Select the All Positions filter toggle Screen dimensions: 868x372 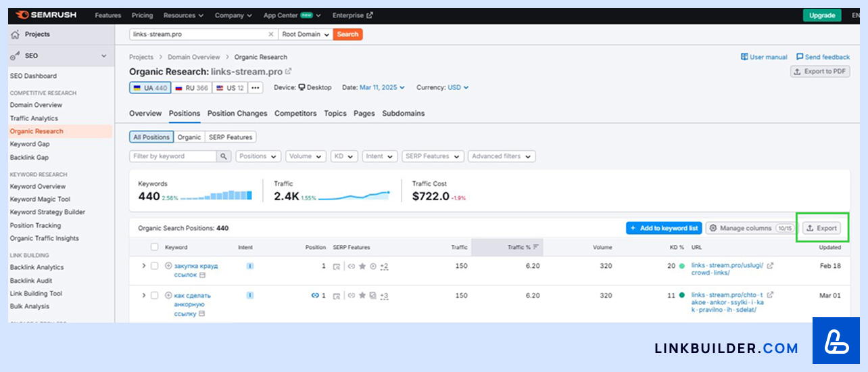tap(151, 137)
